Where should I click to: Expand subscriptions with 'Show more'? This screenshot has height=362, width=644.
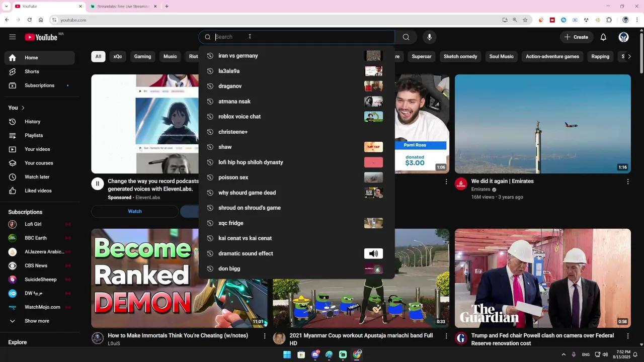click(39, 321)
